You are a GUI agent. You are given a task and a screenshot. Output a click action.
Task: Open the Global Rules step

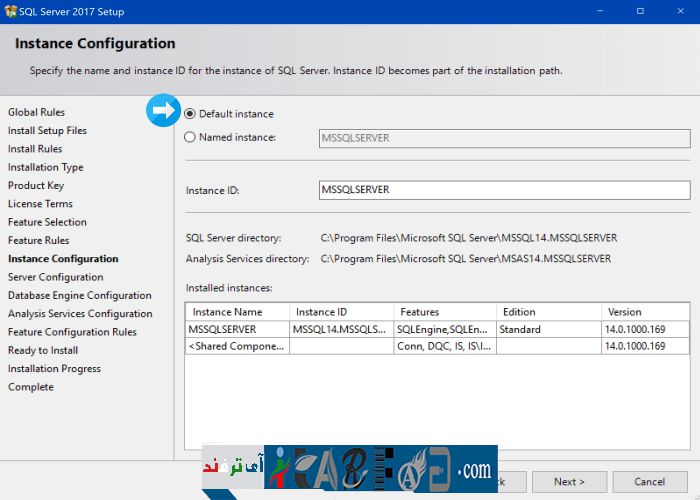pos(36,113)
